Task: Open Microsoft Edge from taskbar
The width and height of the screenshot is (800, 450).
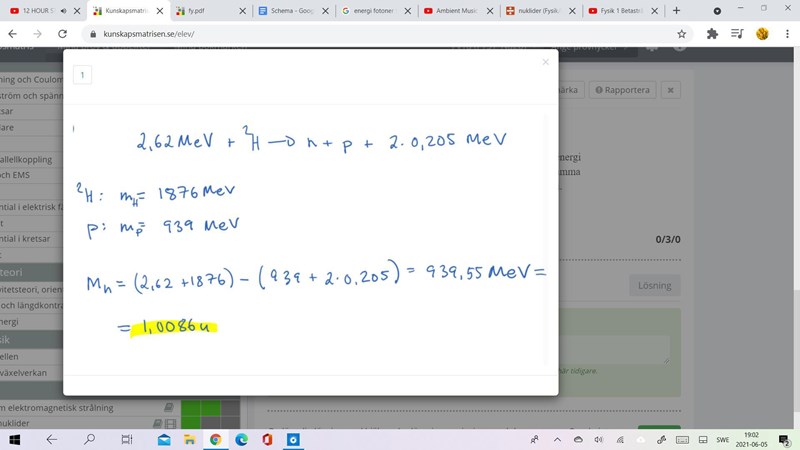Action: click(x=241, y=439)
